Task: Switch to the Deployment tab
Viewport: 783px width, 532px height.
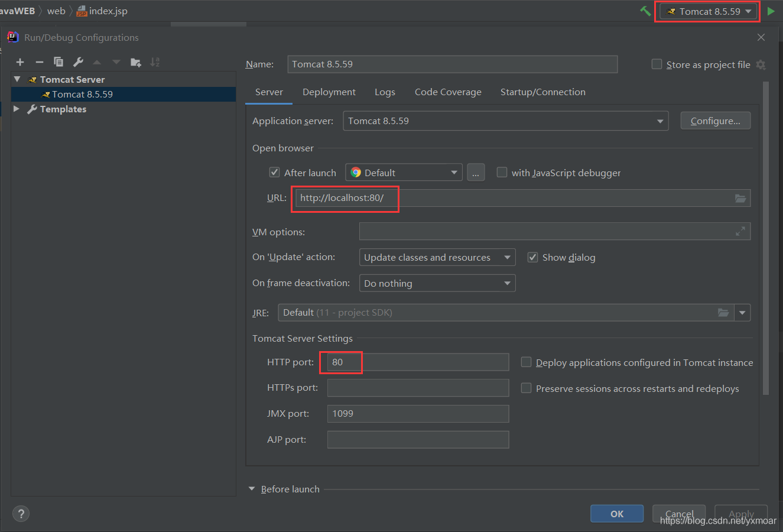Action: pyautogui.click(x=329, y=92)
